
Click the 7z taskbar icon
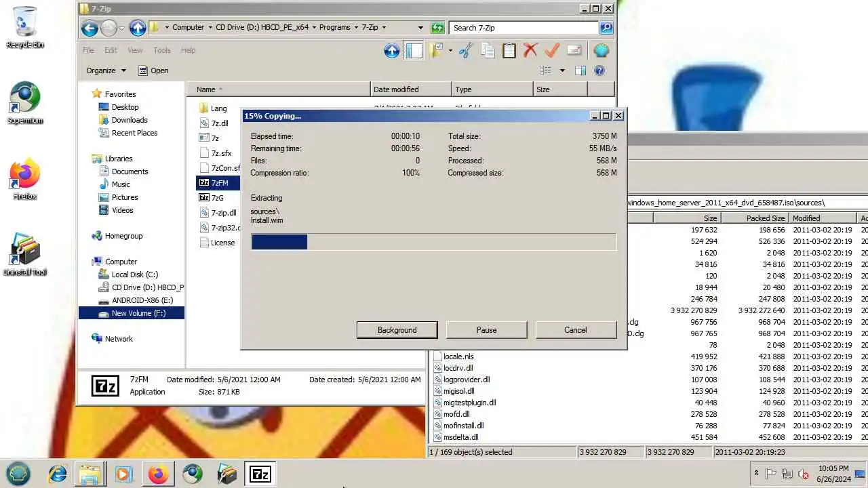tap(260, 474)
